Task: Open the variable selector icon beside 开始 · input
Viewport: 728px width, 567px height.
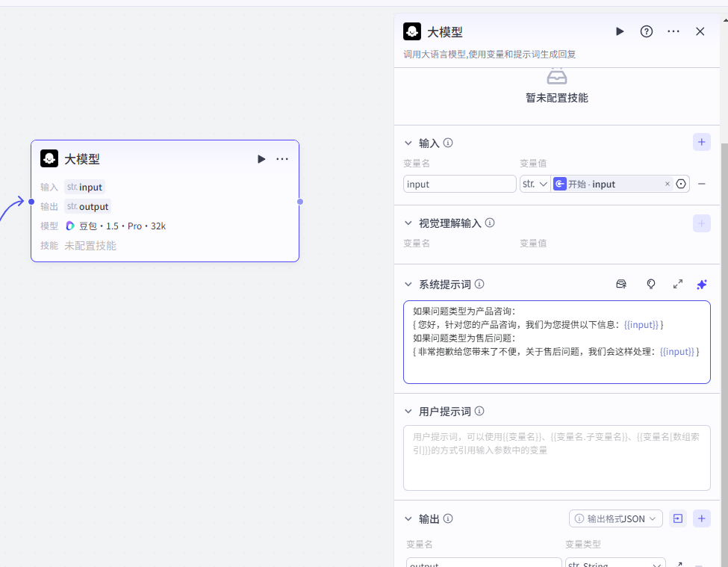Action: coord(681,184)
